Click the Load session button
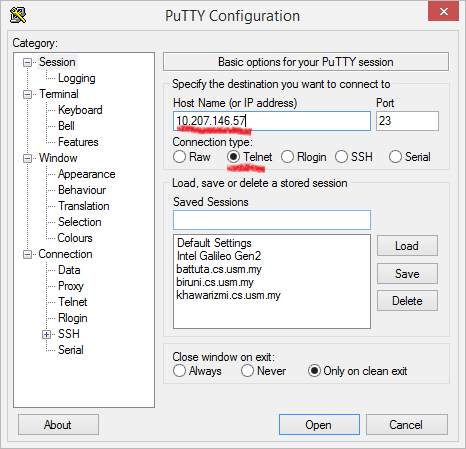 coord(407,246)
